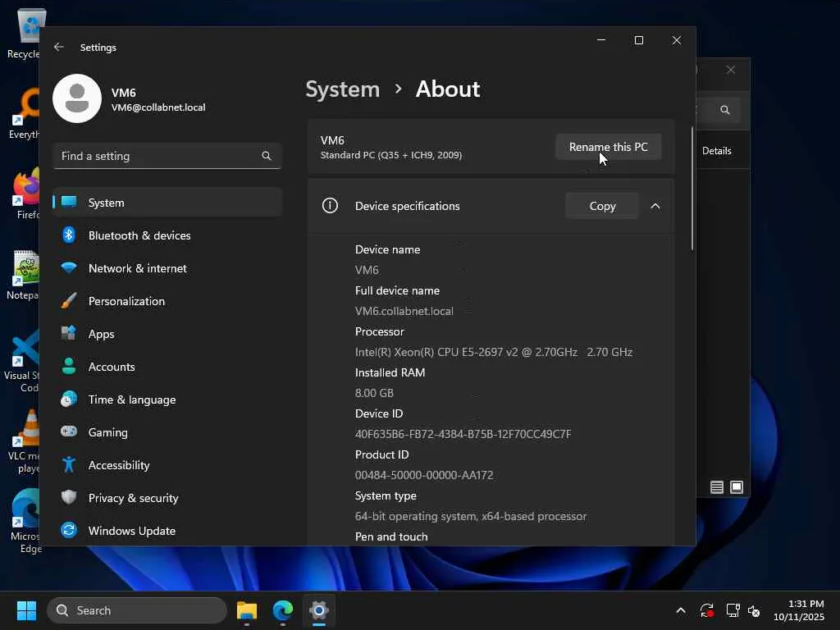The height and width of the screenshot is (630, 840).
Task: Copy the device specifications
Action: [602, 206]
